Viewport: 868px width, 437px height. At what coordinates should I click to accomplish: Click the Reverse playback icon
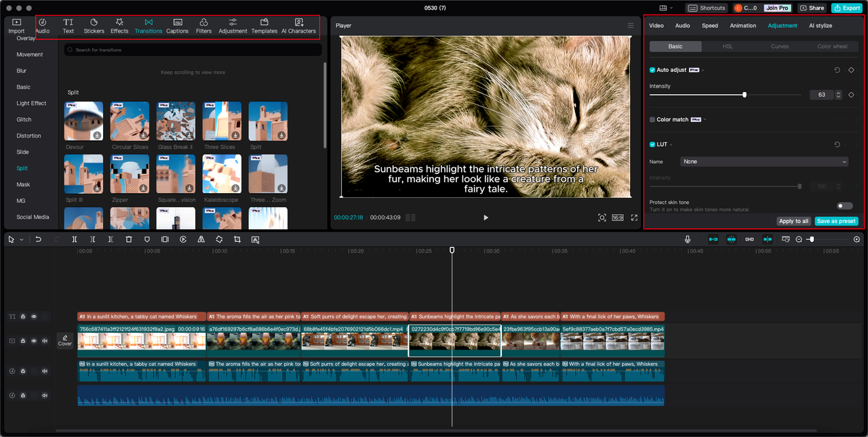coord(183,239)
